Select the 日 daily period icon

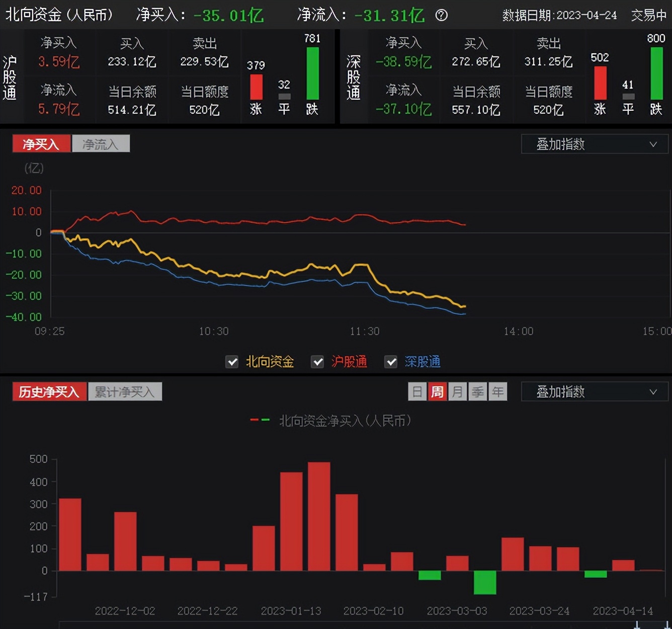pos(417,391)
